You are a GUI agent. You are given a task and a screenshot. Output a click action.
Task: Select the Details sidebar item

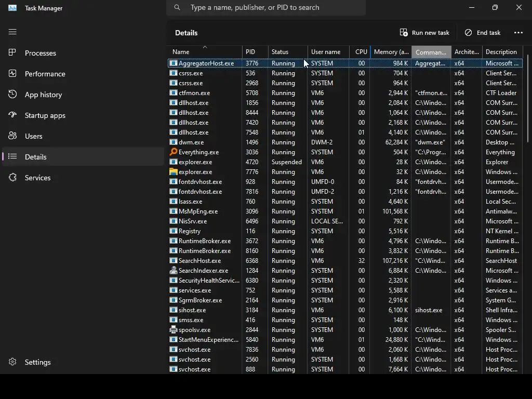[x=83, y=157]
